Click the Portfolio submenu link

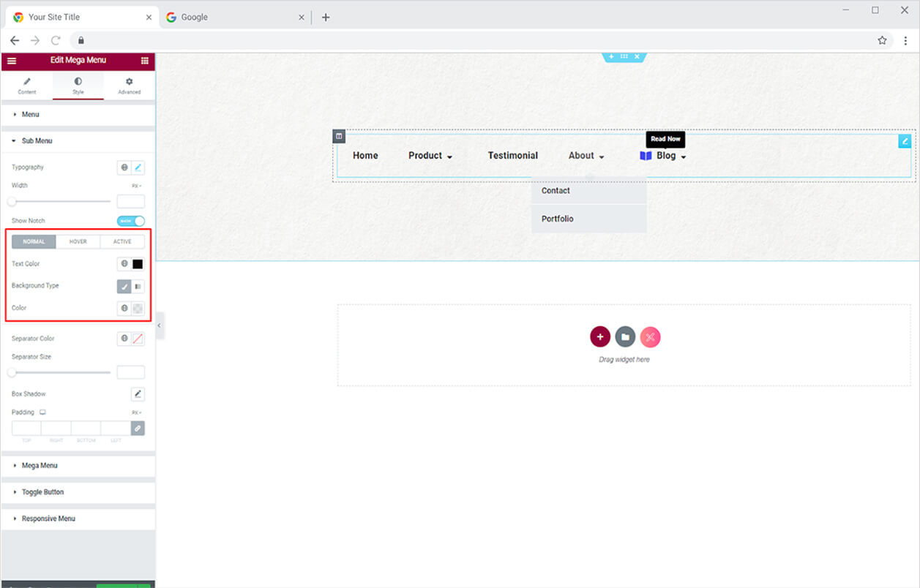[x=558, y=219]
